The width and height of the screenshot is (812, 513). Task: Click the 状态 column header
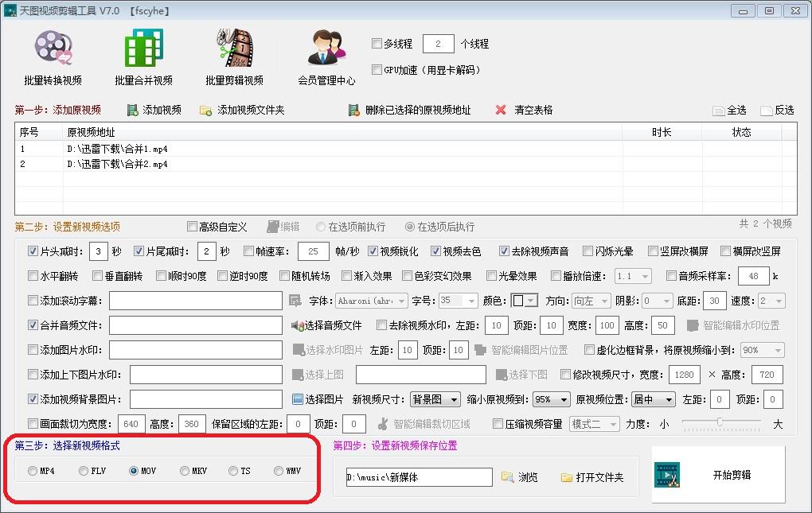[742, 132]
